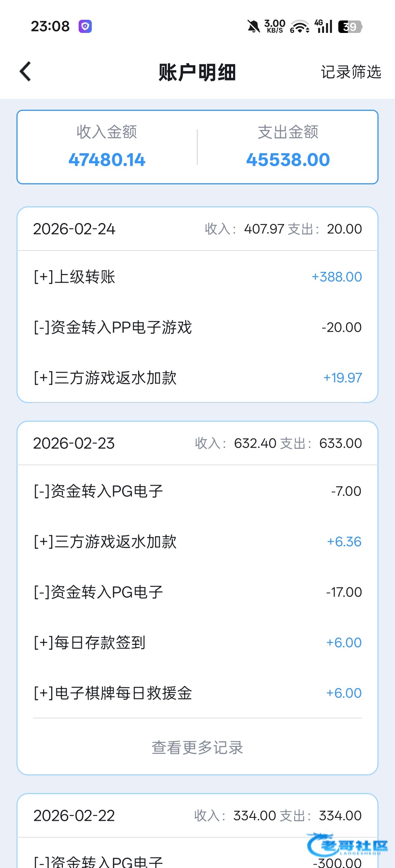Tap the network speed KB/S indicator
Screen dimensions: 395x868
pyautogui.click(x=275, y=26)
